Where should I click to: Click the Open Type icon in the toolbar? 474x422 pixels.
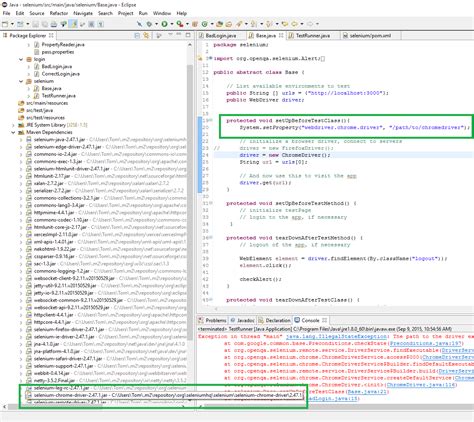click(x=219, y=24)
